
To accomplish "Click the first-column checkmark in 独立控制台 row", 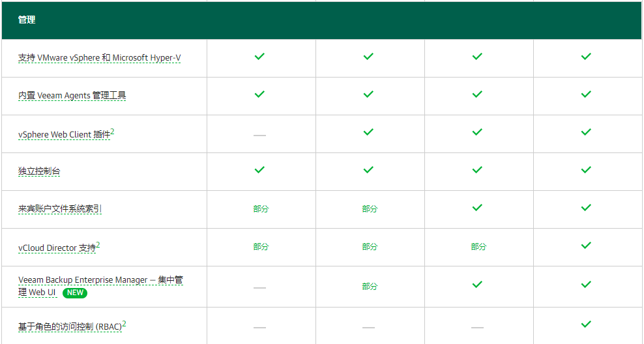I will pyautogui.click(x=259, y=170).
